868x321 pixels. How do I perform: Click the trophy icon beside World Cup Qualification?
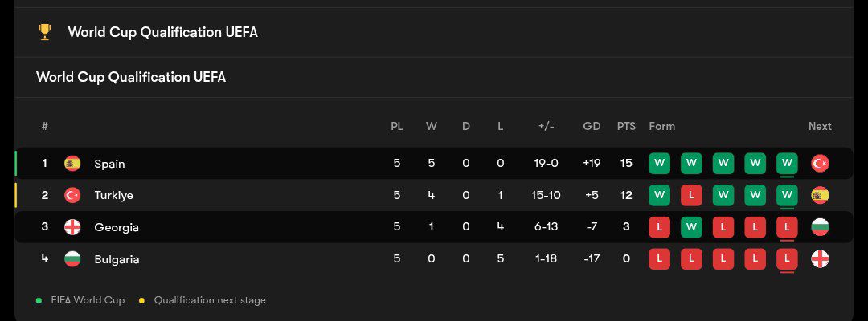45,32
